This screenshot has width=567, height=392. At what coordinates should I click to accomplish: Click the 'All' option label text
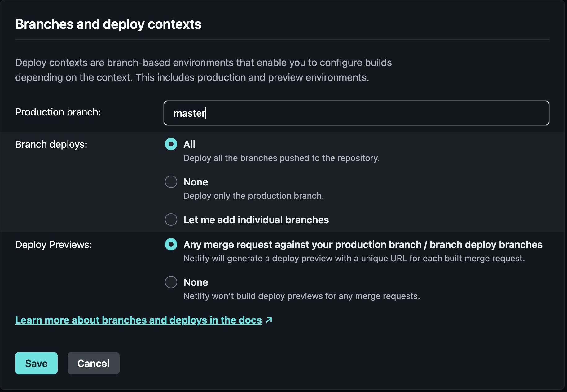click(x=189, y=144)
